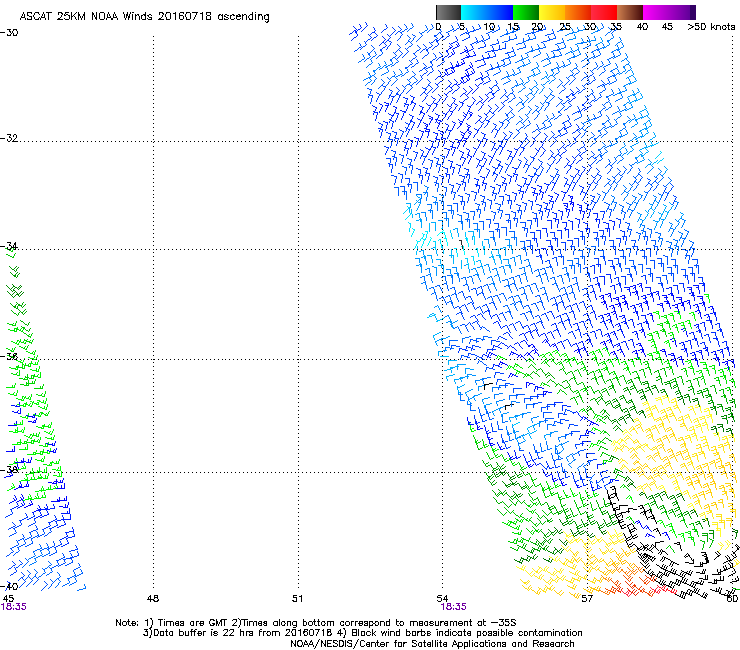
Task: Click the longitude label 54
Action: coord(442,599)
